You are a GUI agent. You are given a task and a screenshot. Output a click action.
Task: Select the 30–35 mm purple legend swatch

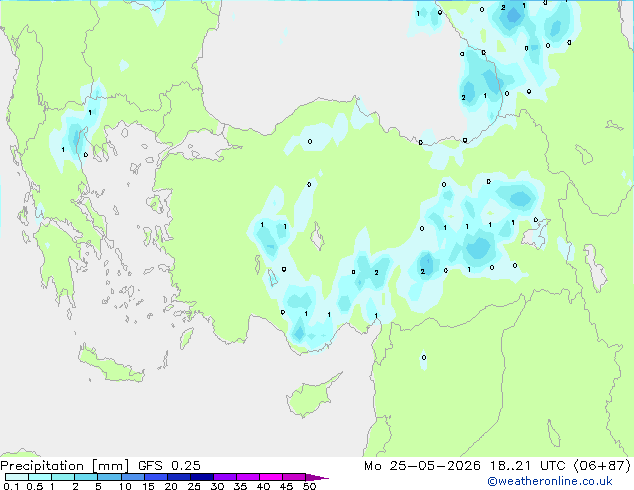(224, 477)
